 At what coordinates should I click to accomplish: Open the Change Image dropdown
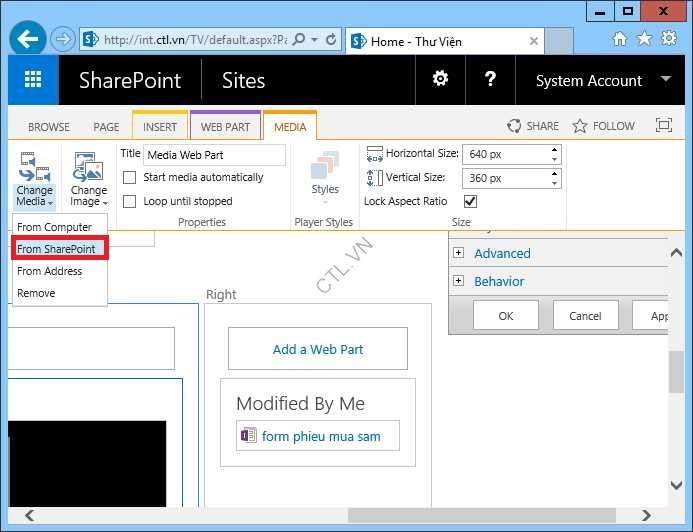[88, 180]
